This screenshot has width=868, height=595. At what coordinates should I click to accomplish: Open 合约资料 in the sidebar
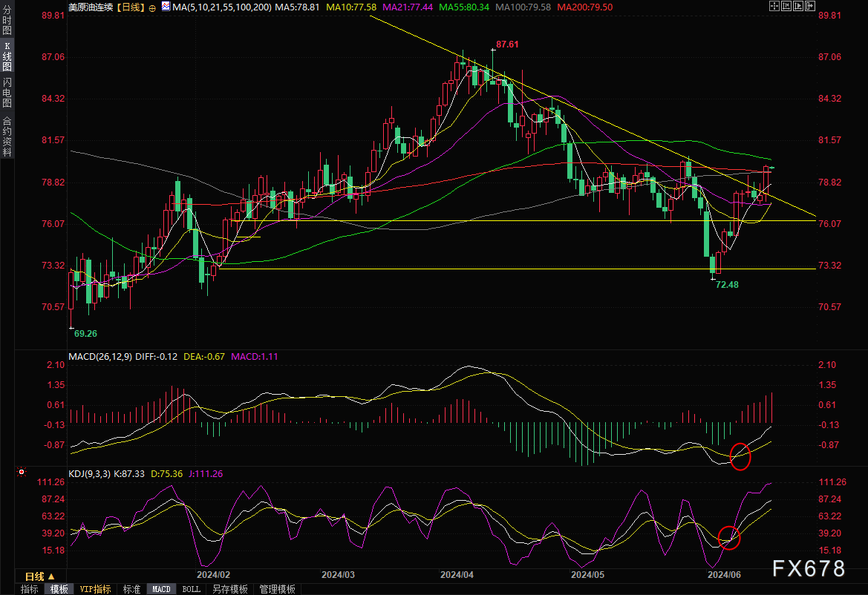point(7,136)
